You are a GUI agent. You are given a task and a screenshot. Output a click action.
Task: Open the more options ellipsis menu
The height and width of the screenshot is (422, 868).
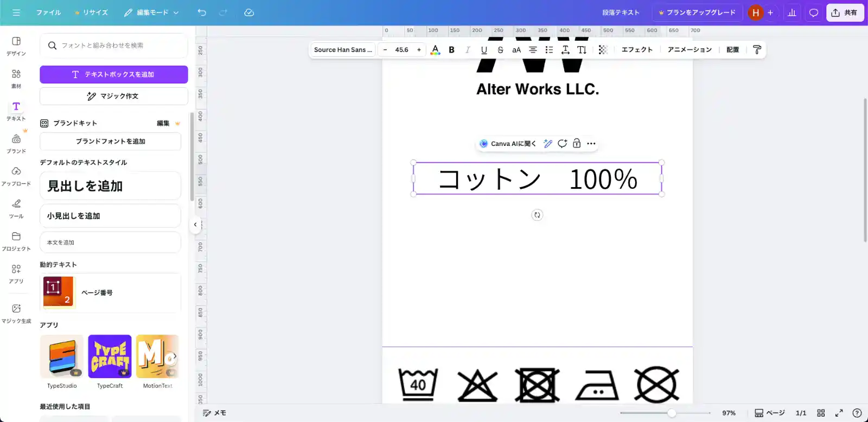pos(591,144)
